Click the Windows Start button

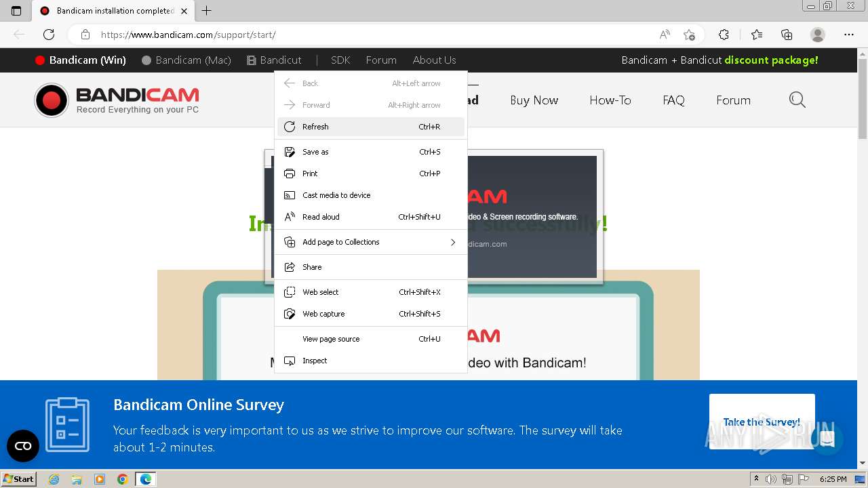point(19,479)
